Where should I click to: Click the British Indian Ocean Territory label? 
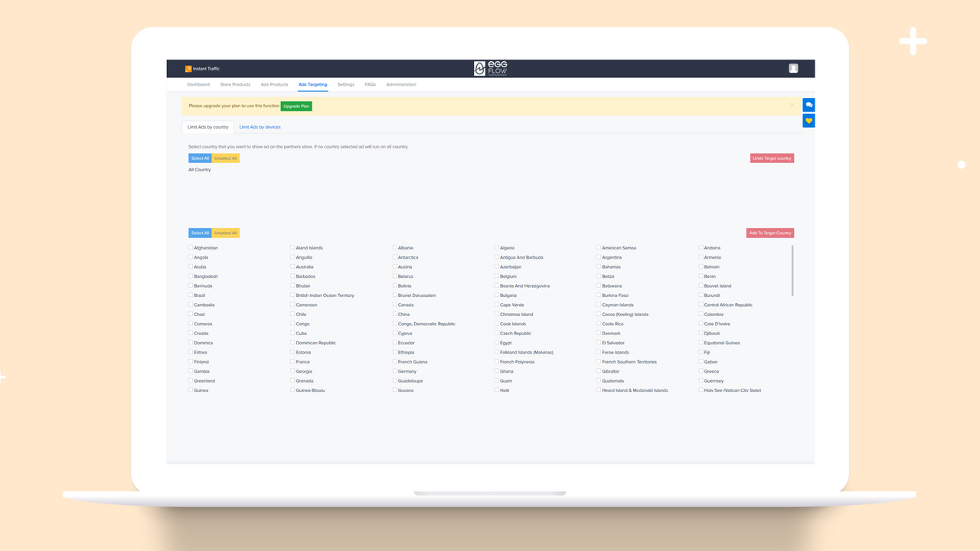coord(325,295)
